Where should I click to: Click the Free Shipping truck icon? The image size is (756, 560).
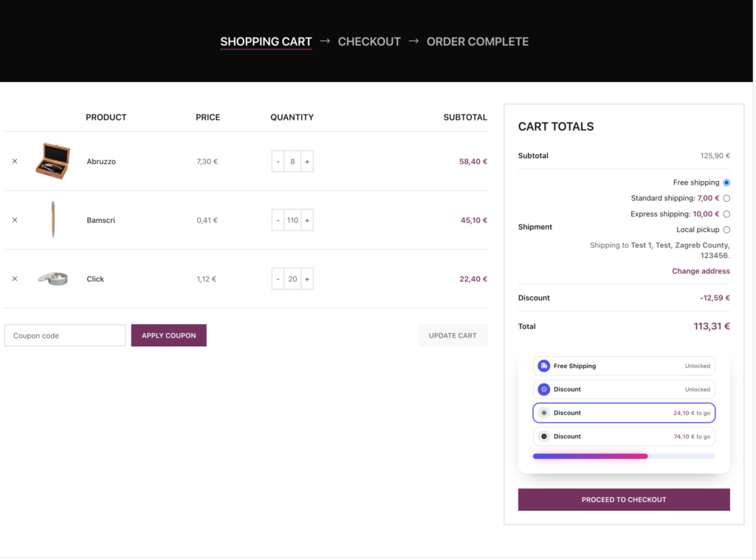pos(544,366)
